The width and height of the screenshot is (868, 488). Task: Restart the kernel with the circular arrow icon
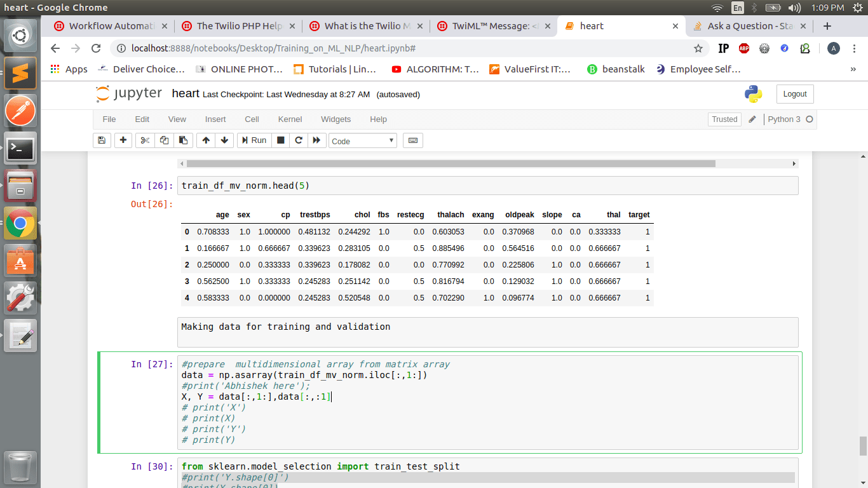point(298,140)
